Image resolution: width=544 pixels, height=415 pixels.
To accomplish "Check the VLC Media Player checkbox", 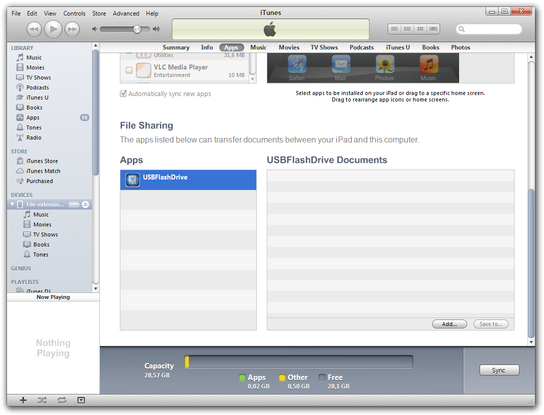I will coord(129,70).
